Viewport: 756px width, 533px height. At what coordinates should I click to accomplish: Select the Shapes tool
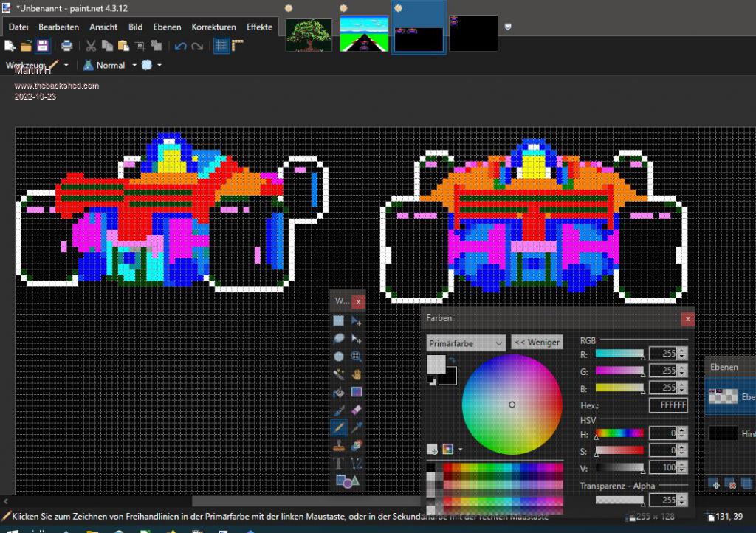click(x=347, y=481)
